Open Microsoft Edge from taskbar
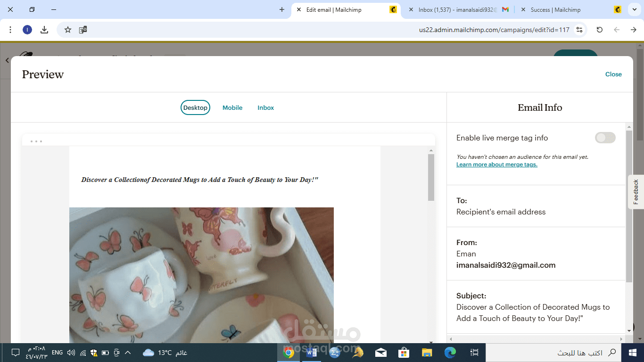 pyautogui.click(x=450, y=353)
